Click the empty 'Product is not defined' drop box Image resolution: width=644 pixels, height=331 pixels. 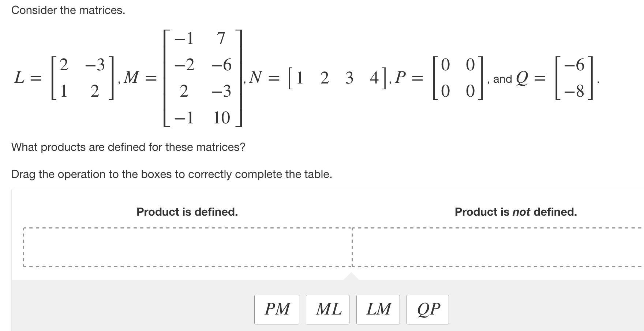click(498, 247)
